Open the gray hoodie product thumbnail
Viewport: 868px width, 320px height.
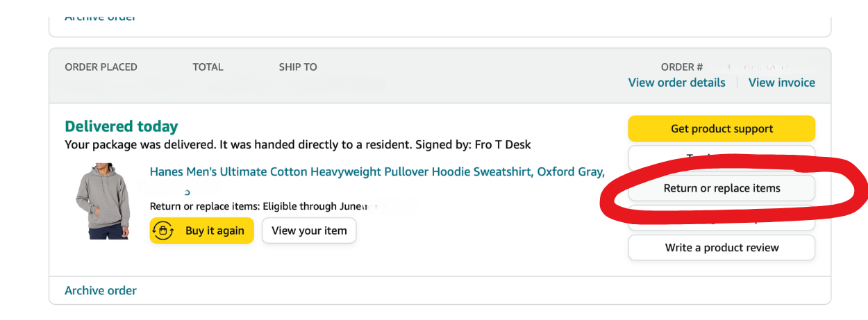coord(103,201)
